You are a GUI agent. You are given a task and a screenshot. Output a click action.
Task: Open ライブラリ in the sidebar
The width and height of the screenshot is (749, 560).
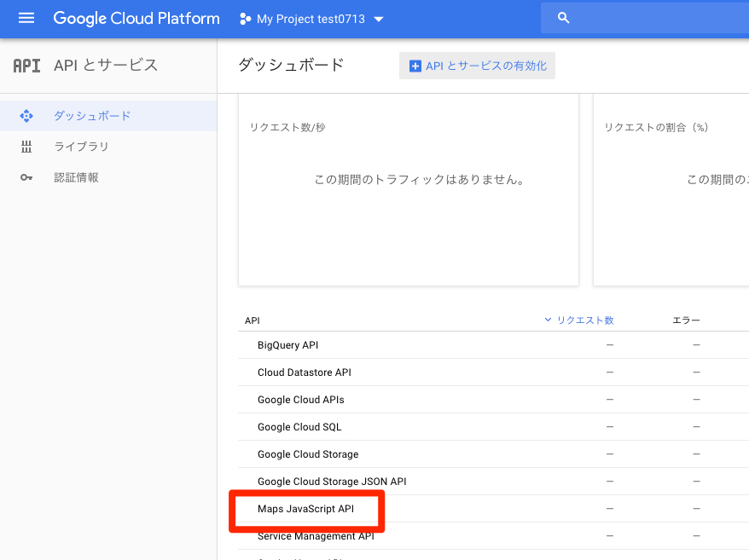click(108, 147)
